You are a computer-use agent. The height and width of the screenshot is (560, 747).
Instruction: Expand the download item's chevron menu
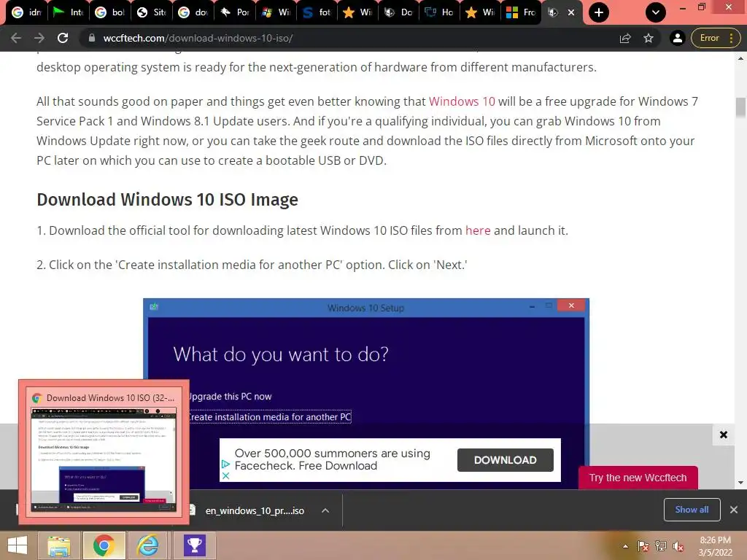[x=325, y=510]
